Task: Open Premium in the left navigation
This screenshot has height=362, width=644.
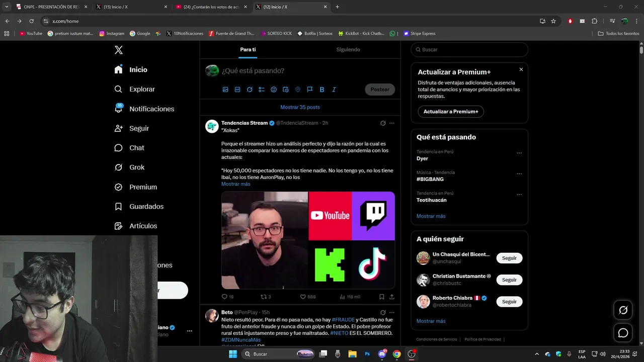Action: click(136, 187)
